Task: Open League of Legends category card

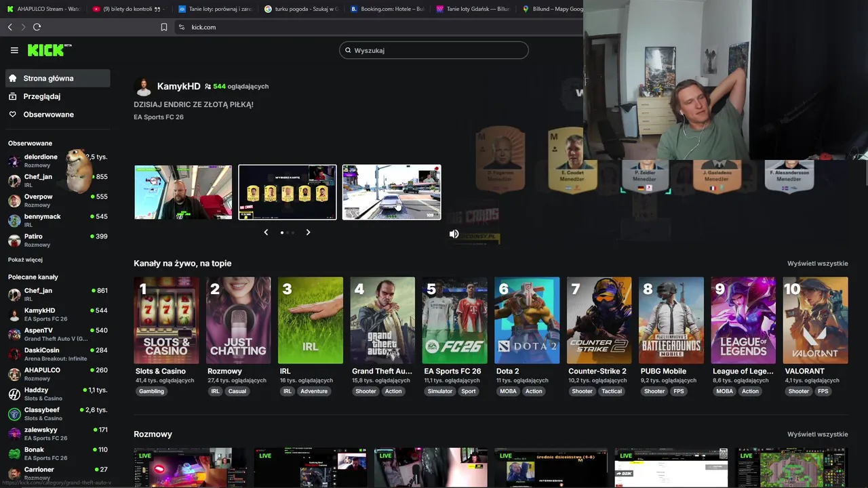Action: 743,321
